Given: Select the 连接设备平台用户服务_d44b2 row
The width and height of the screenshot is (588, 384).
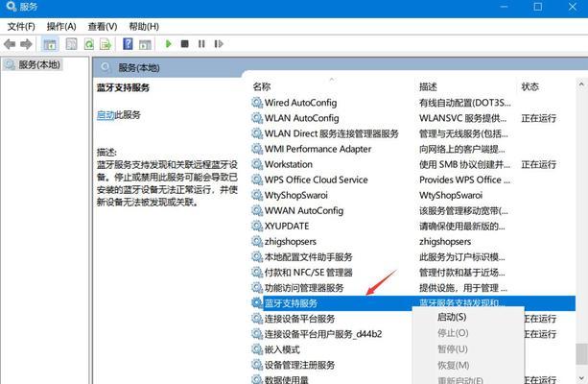Looking at the screenshot, I should point(332,334).
